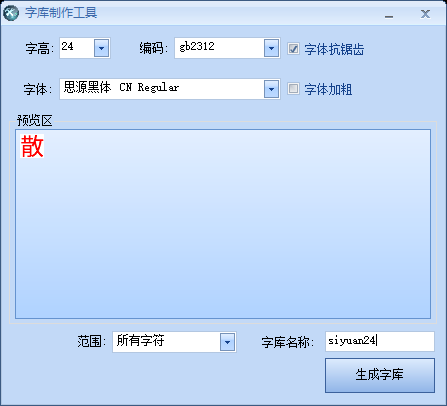Click the 字库名称 label

pos(287,342)
